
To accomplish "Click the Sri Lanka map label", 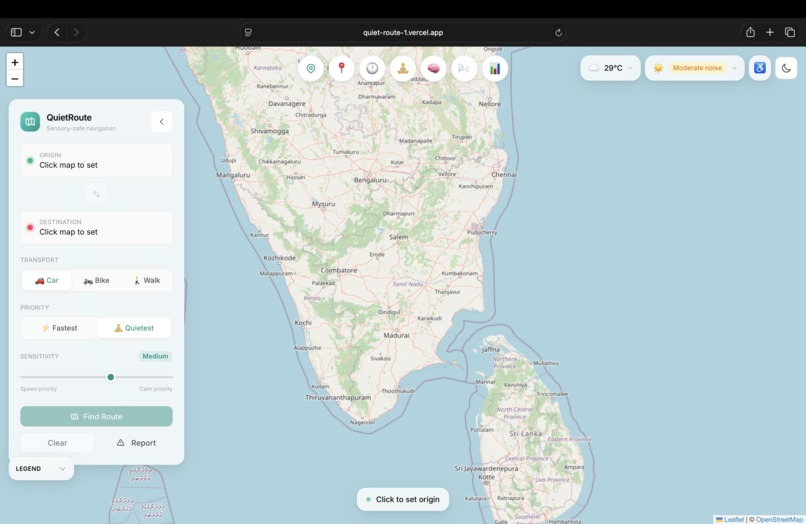I will 525,433.
